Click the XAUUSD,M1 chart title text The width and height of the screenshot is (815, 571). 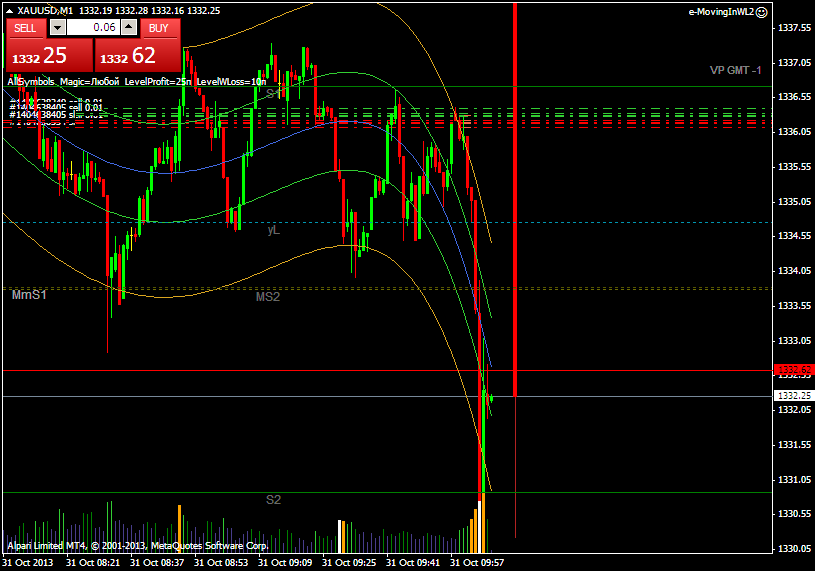click(x=45, y=10)
